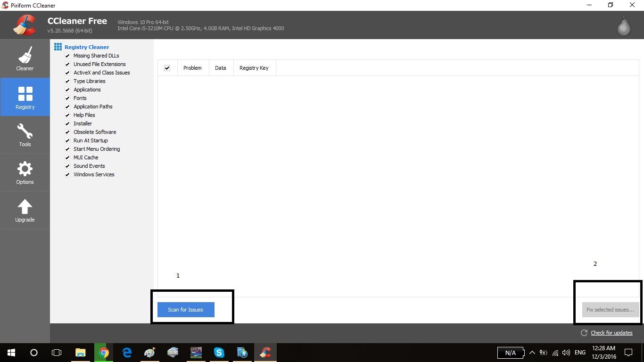Click Scan for Issues button
The height and width of the screenshot is (362, 644).
pyautogui.click(x=186, y=310)
